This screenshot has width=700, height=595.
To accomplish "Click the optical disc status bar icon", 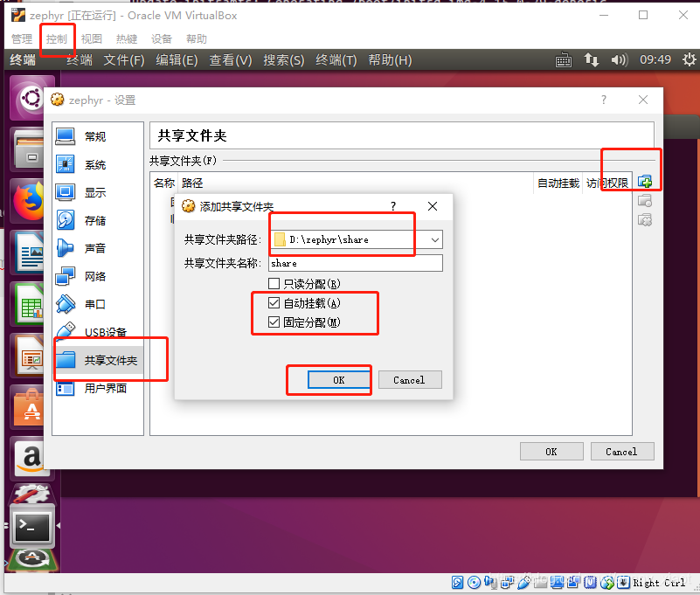I will [x=475, y=582].
